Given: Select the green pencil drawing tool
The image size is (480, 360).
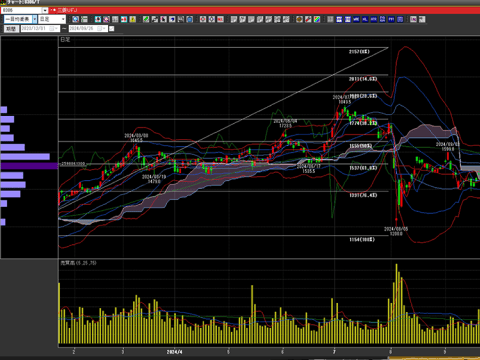Looking at the screenshot, I should (x=146, y=19).
